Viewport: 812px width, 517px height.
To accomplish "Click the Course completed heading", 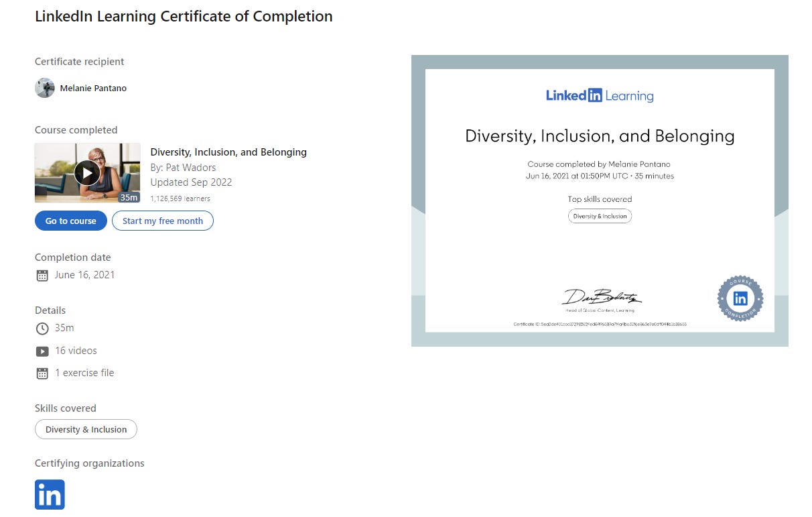I will point(76,130).
